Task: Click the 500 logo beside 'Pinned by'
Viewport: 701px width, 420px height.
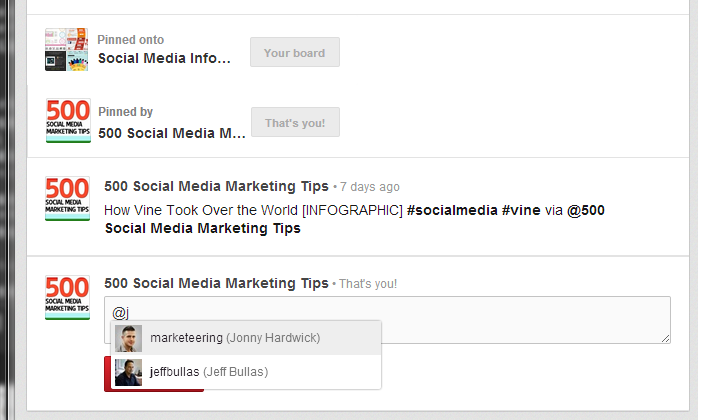Action: (68, 120)
